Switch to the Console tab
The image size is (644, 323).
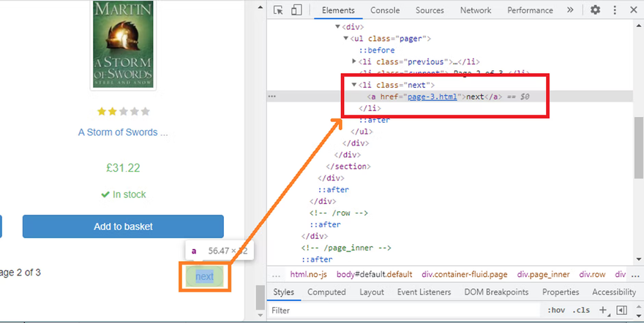[385, 10]
